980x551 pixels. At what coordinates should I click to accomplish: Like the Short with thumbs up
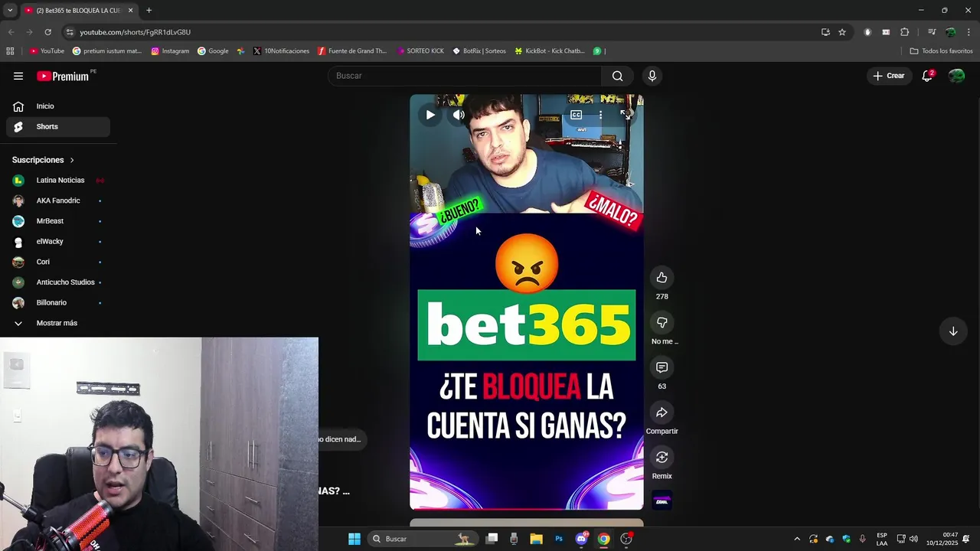pyautogui.click(x=661, y=278)
